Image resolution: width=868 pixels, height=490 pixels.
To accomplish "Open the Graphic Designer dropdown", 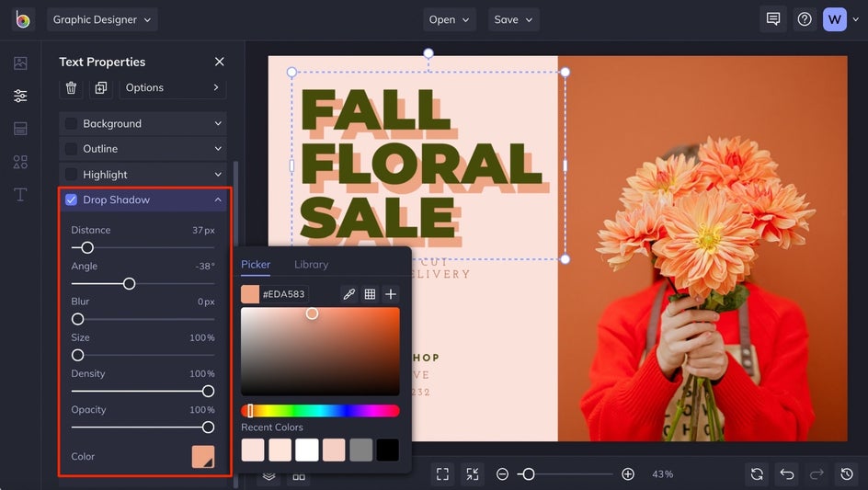I will click(102, 19).
